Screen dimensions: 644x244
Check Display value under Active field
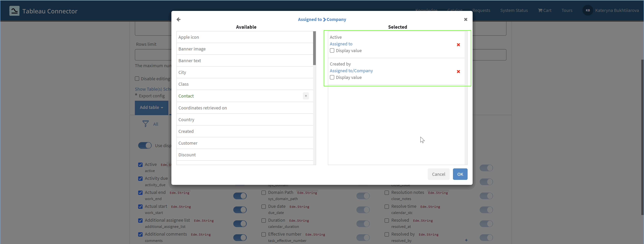coord(332,50)
